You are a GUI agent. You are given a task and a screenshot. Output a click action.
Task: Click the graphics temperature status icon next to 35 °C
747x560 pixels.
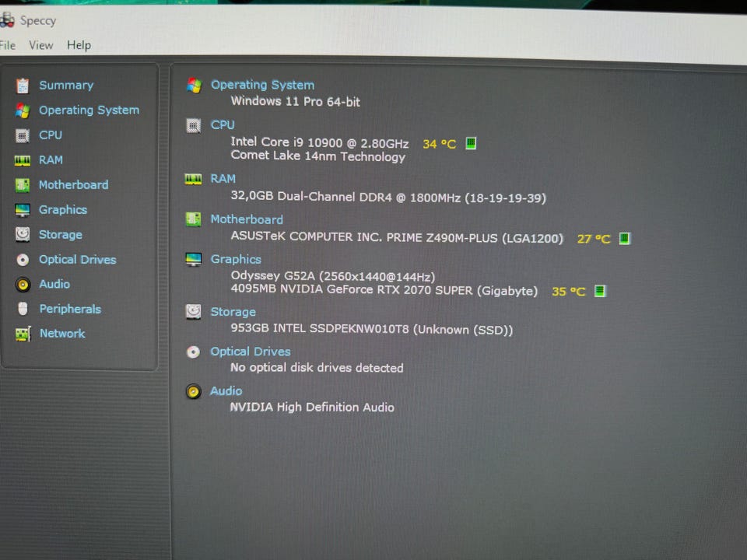(x=600, y=290)
